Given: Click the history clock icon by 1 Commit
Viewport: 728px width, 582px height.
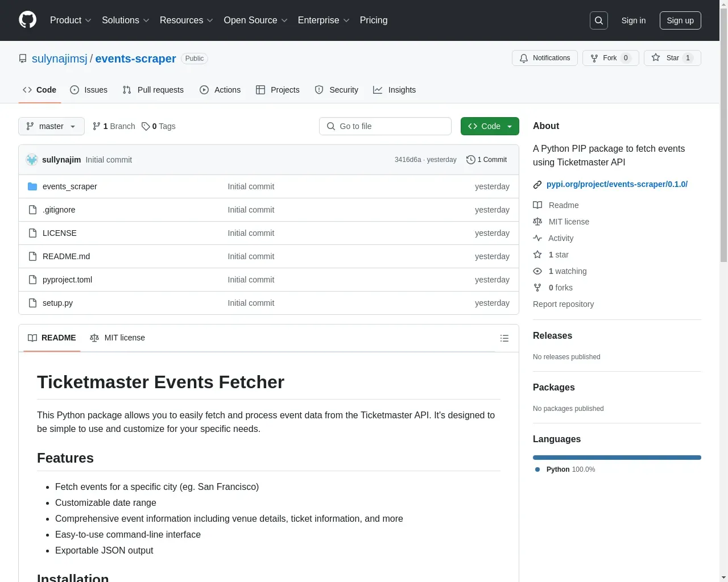Looking at the screenshot, I should click(x=470, y=160).
